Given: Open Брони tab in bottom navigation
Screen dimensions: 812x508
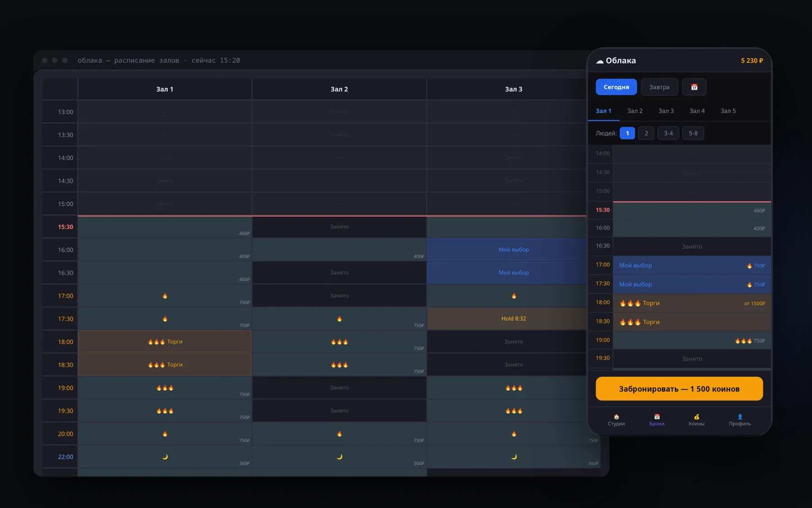Looking at the screenshot, I should tap(657, 420).
